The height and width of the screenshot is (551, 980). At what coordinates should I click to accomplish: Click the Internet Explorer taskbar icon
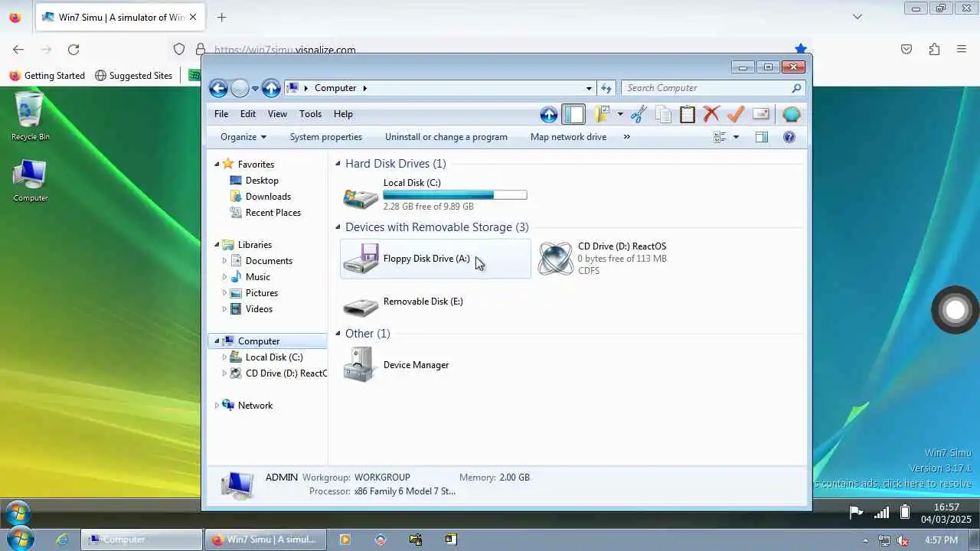[62, 540]
